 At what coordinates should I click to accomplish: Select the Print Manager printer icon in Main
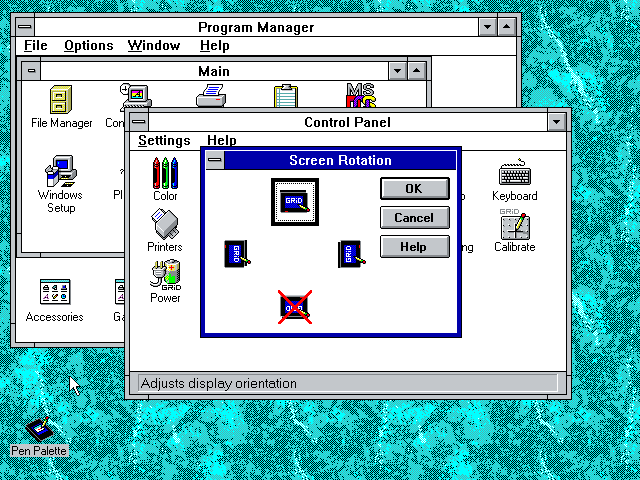coord(211,96)
